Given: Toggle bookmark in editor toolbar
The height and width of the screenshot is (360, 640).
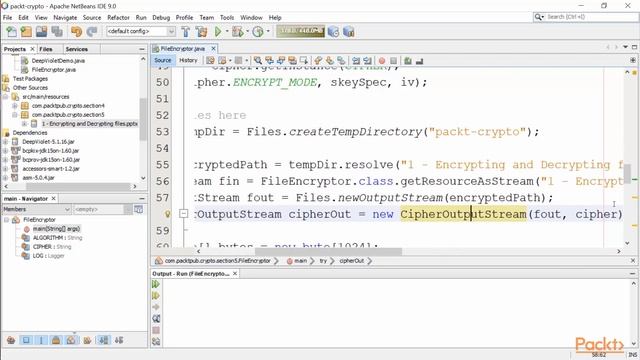Looking at the screenshot, I should pos(341,60).
